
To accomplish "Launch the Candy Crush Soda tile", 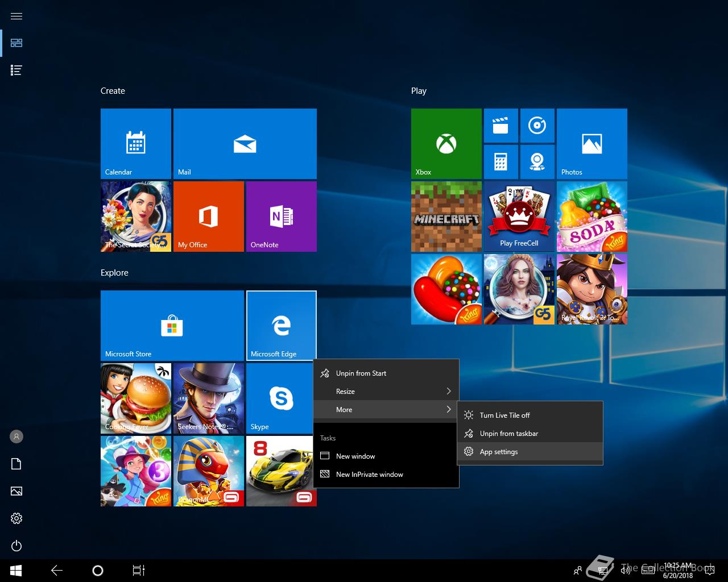I will tap(592, 217).
